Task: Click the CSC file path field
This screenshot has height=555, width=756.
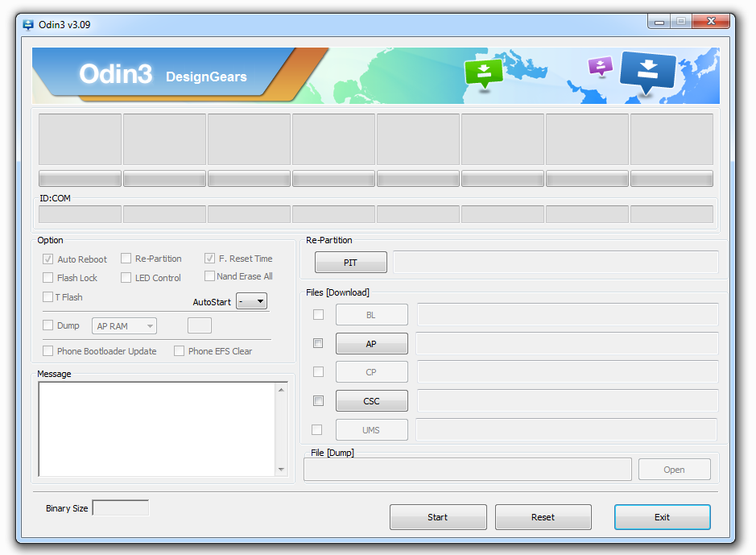Action: pyautogui.click(x=568, y=400)
